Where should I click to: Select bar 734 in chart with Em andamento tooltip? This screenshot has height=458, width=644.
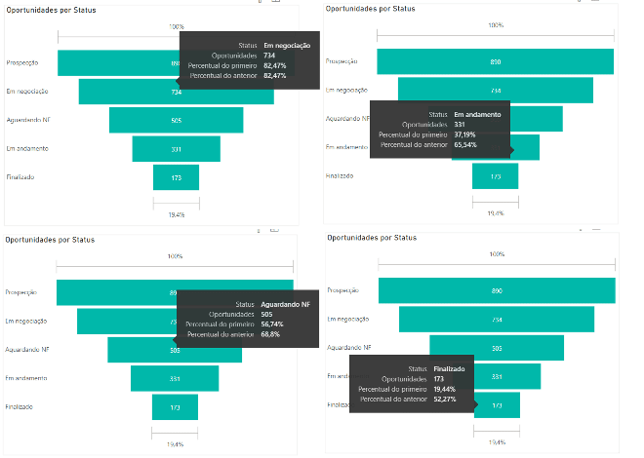pyautogui.click(x=495, y=89)
